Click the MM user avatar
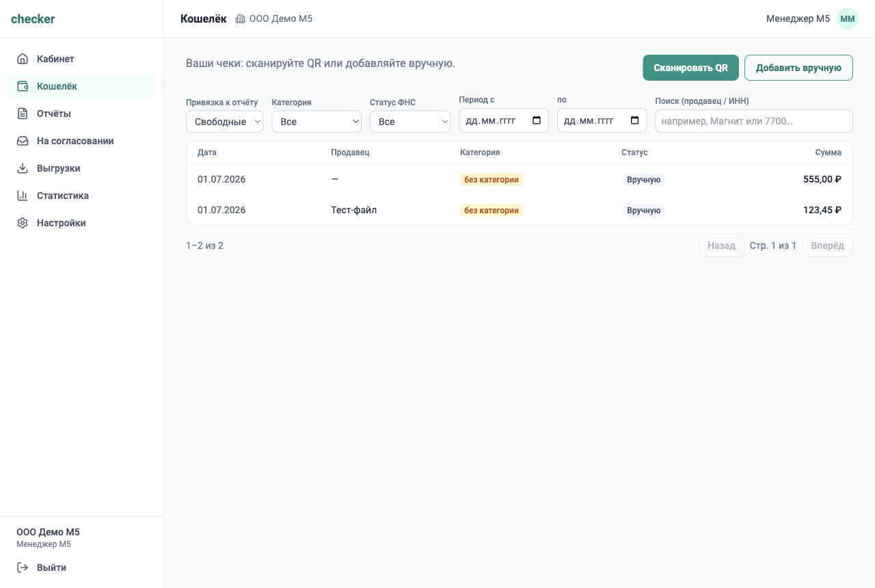 [848, 19]
